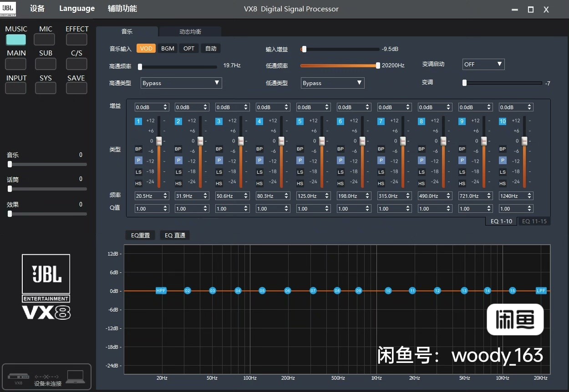Click the EQ 直通 bypass button
Screen dimensions: 569x392
click(x=175, y=235)
